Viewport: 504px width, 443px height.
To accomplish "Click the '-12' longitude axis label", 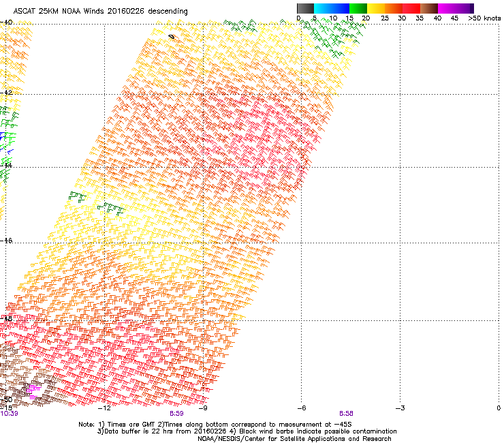I will (x=104, y=408).
